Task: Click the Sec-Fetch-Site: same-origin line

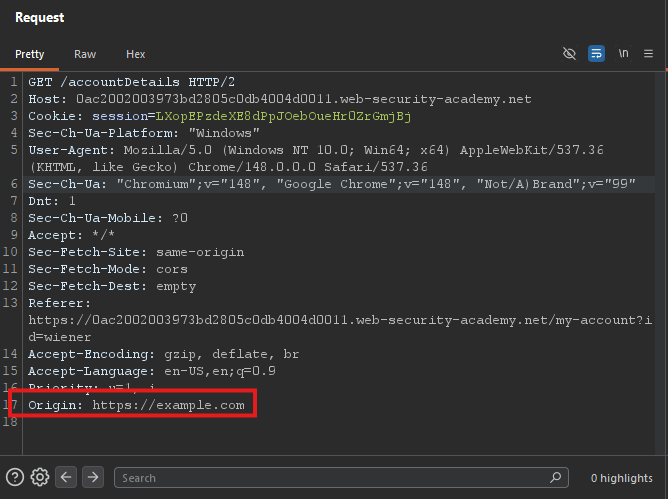Action: tap(136, 252)
